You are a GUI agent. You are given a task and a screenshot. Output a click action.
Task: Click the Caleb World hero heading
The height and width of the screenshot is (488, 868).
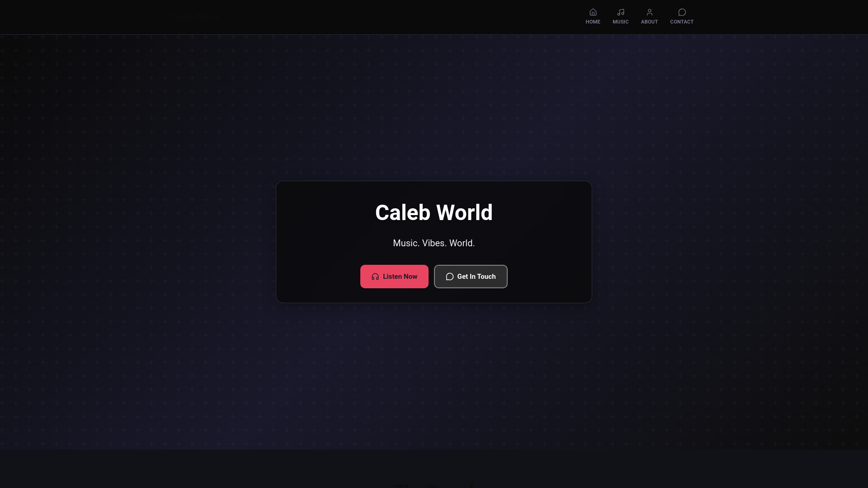(434, 212)
